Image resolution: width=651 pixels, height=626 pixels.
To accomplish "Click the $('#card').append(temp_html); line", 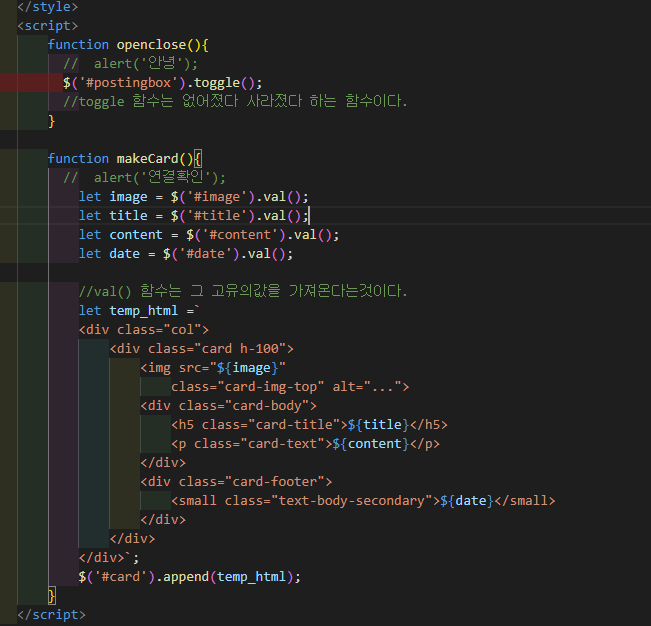I will coord(189,577).
